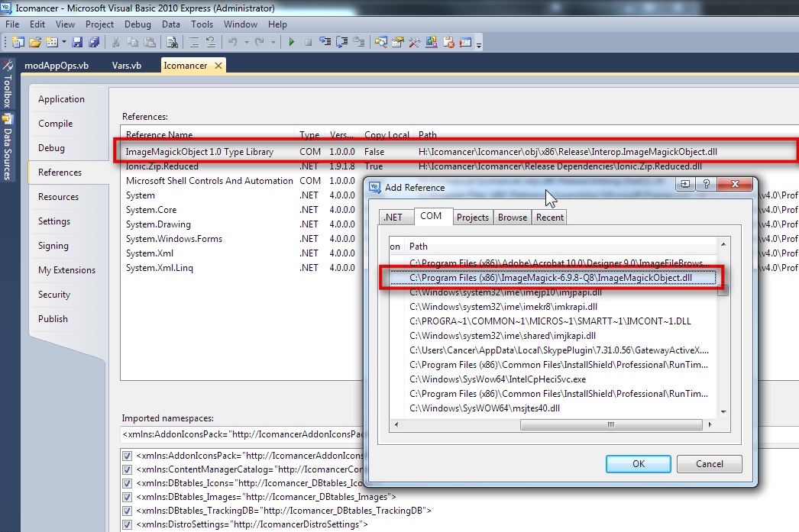Click the Help question-mark button in Add Reference

(x=707, y=184)
